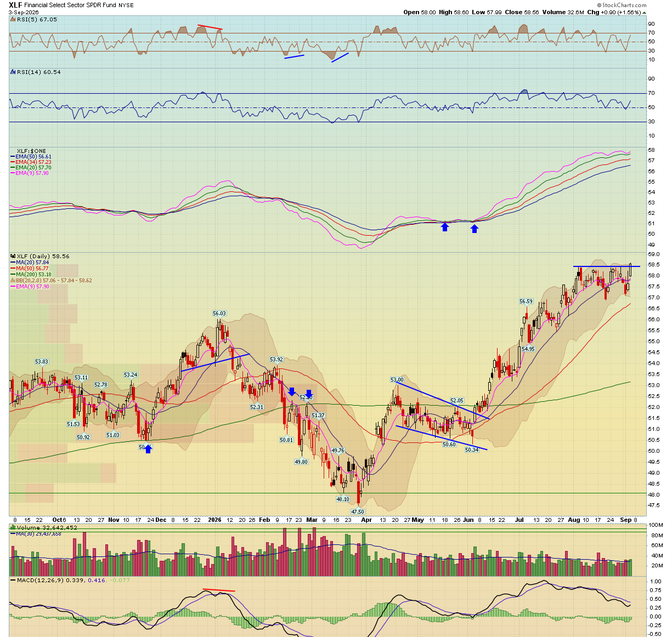Click the 56.59 price label

coord(526,302)
